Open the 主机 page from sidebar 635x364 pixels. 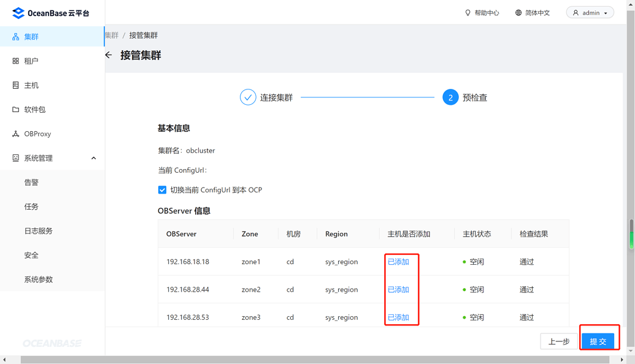point(31,85)
